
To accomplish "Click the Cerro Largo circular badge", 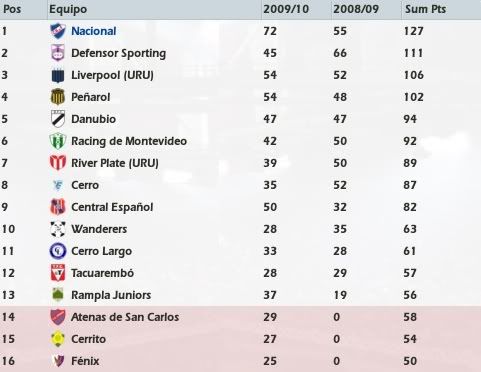I will (x=58, y=251).
